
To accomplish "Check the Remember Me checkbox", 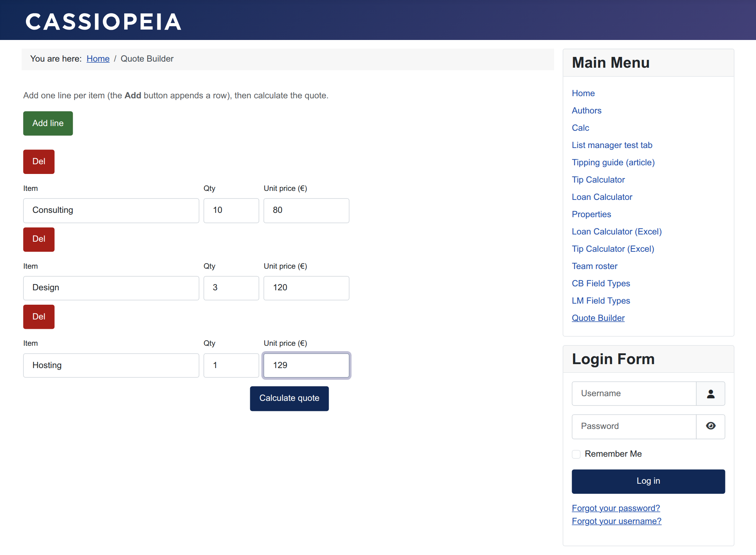I will [x=576, y=454].
